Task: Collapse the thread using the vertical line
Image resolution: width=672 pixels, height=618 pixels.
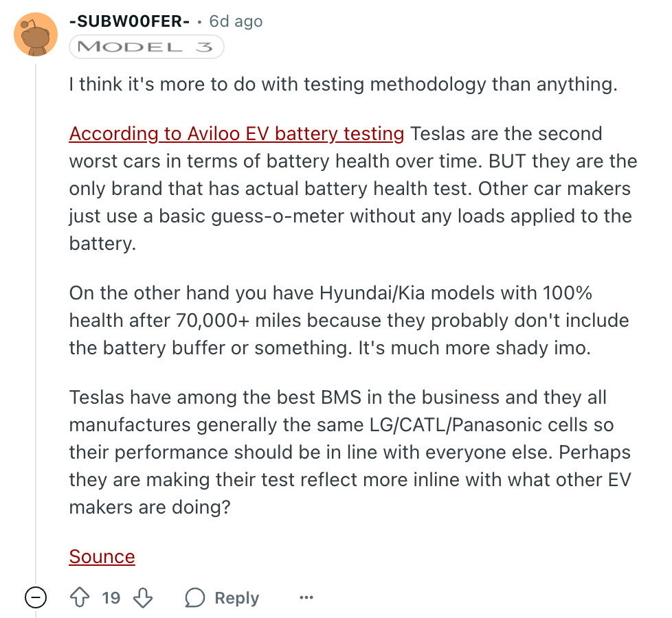Action: (x=36, y=309)
